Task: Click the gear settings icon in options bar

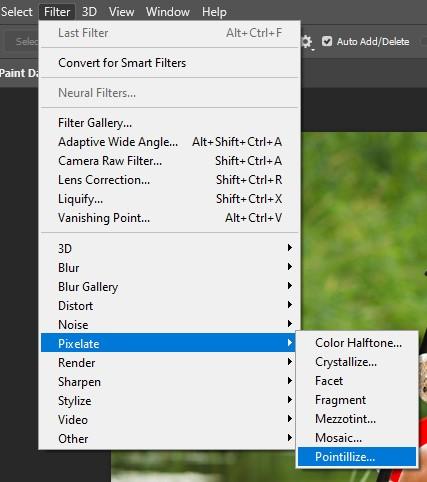Action: pos(307,42)
